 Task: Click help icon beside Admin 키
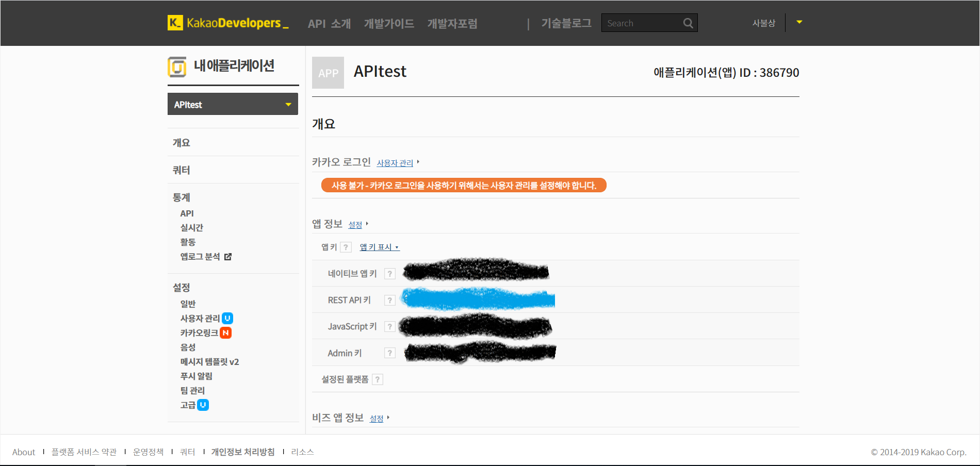tap(390, 353)
